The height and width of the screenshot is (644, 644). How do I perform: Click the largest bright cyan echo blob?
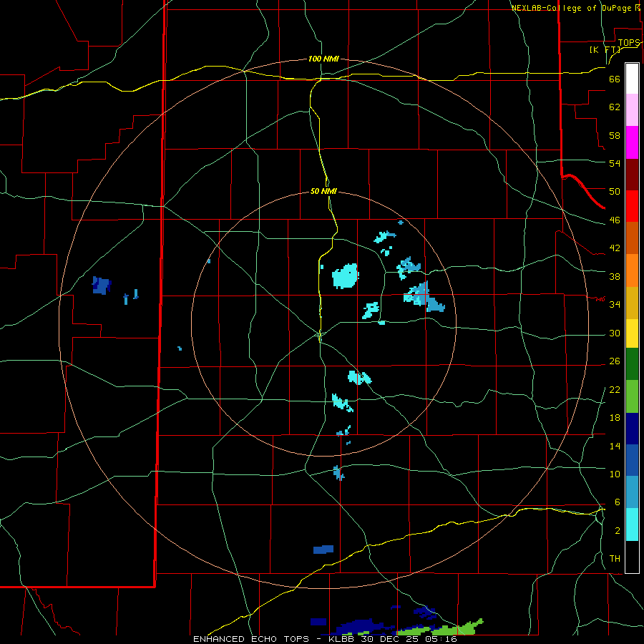(345, 275)
